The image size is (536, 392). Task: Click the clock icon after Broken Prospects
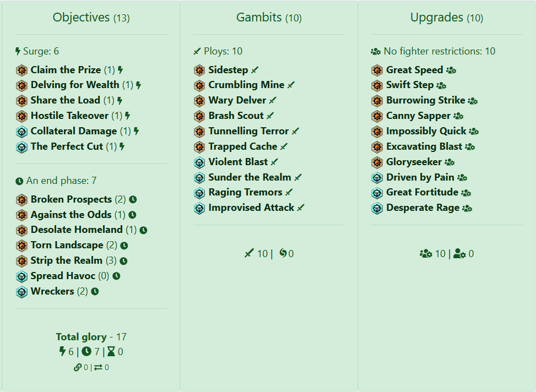click(x=133, y=200)
